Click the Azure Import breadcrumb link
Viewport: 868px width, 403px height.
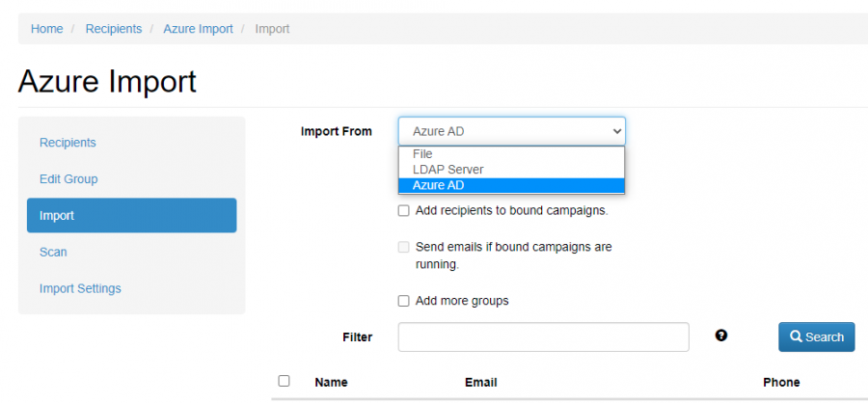click(198, 29)
